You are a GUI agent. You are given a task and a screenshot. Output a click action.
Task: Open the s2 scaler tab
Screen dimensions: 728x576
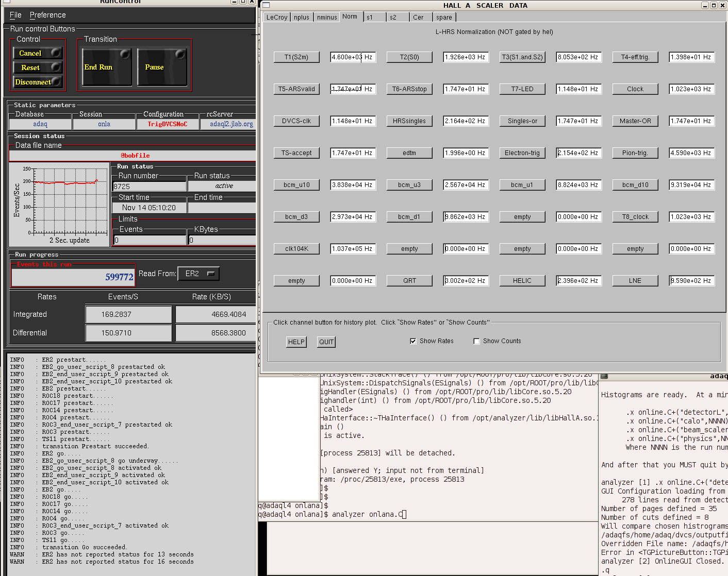(398, 17)
